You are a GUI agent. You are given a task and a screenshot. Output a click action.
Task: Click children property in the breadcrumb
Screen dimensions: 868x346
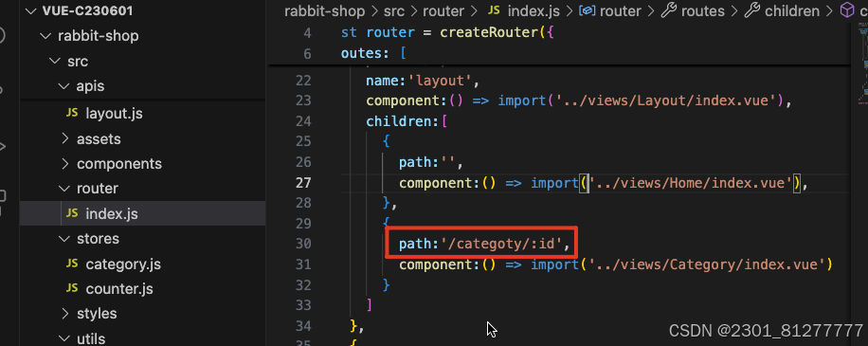(791, 11)
